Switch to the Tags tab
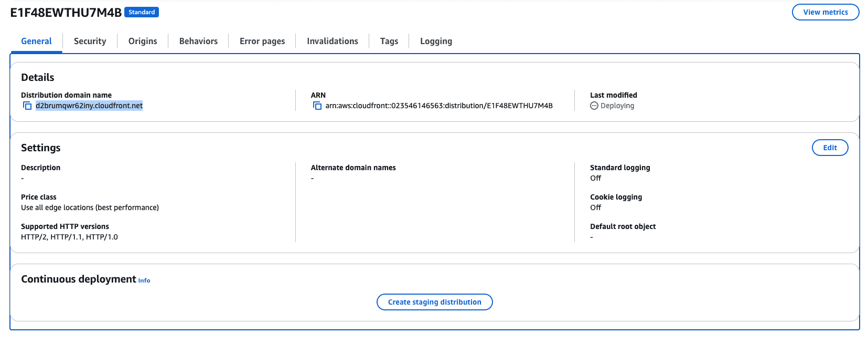The image size is (868, 344). click(389, 41)
